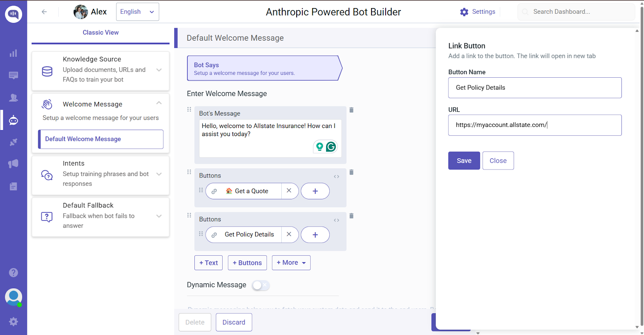
Task: Open code view for Get Policy Details buttons
Action: click(x=336, y=220)
